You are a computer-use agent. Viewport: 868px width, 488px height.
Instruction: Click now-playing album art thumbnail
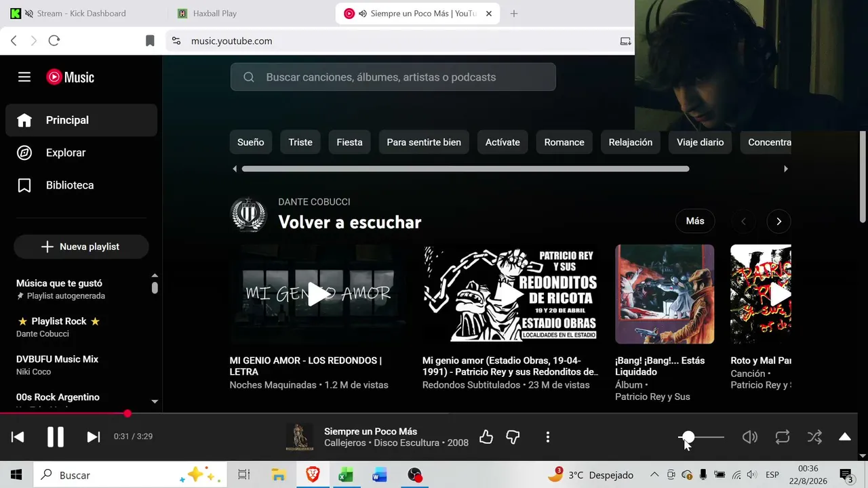coord(300,437)
